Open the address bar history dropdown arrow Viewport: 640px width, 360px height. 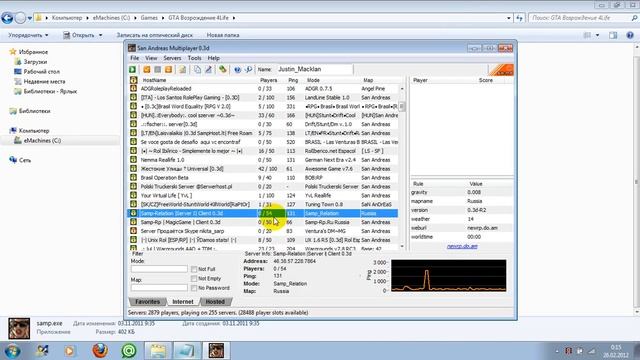(x=509, y=18)
